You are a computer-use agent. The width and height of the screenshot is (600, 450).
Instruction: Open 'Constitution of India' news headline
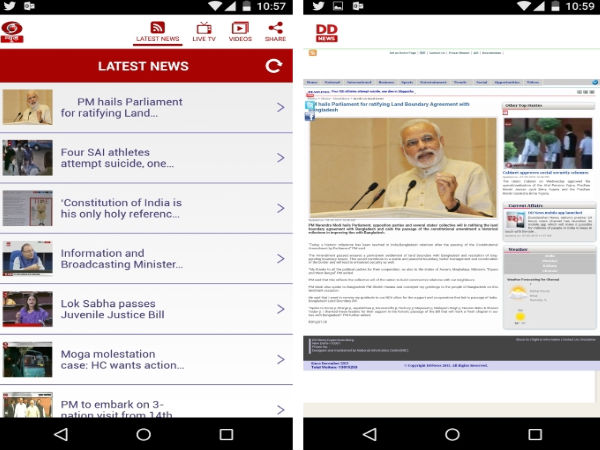coord(121,208)
